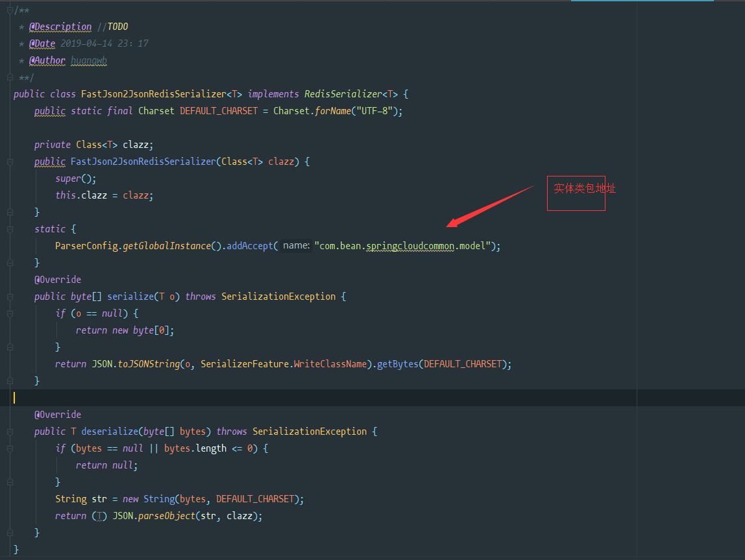Click the blue progress bar at top
745x560 pixels.
click(x=642, y=3)
